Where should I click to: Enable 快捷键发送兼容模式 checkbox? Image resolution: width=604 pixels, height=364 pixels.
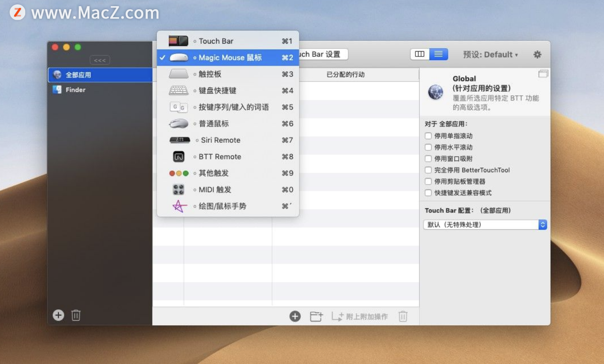428,193
